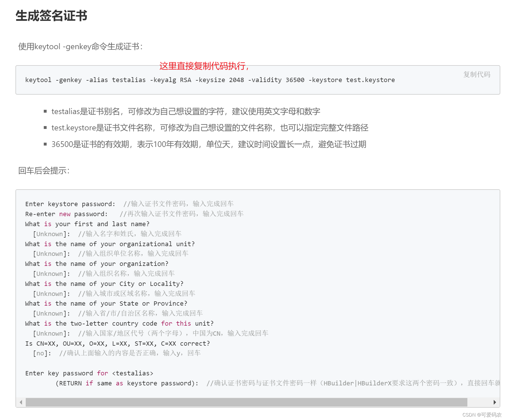The image size is (506, 420).
Task: Click the heading 生成签名证书
Action: pyautogui.click(x=51, y=16)
